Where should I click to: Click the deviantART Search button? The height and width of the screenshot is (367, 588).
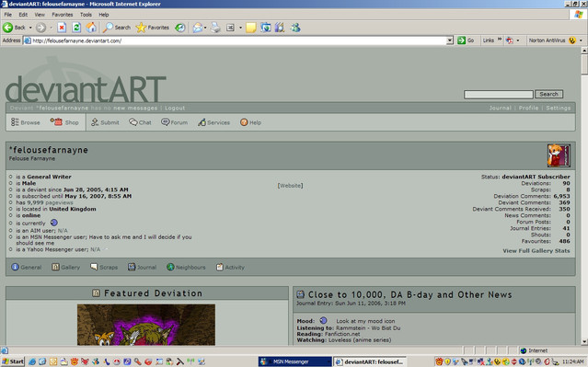pos(548,94)
